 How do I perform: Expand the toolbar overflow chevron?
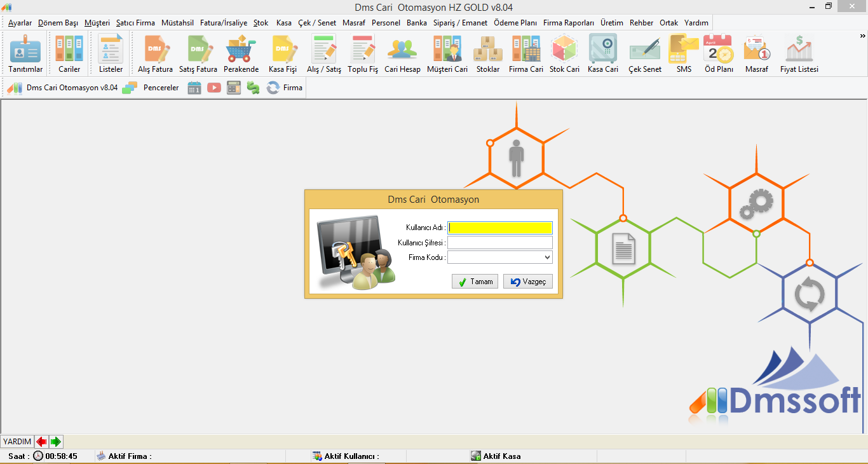(x=862, y=36)
